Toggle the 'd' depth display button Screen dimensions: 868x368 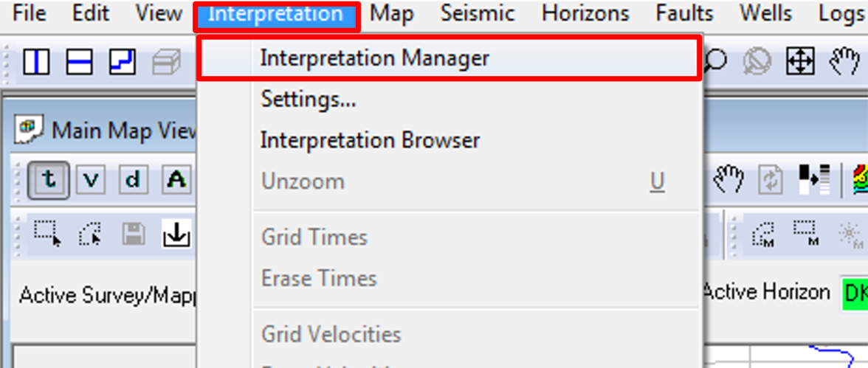(134, 180)
